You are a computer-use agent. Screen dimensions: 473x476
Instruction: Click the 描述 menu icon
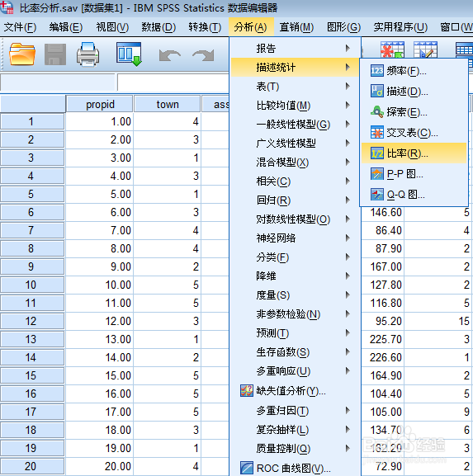[377, 92]
